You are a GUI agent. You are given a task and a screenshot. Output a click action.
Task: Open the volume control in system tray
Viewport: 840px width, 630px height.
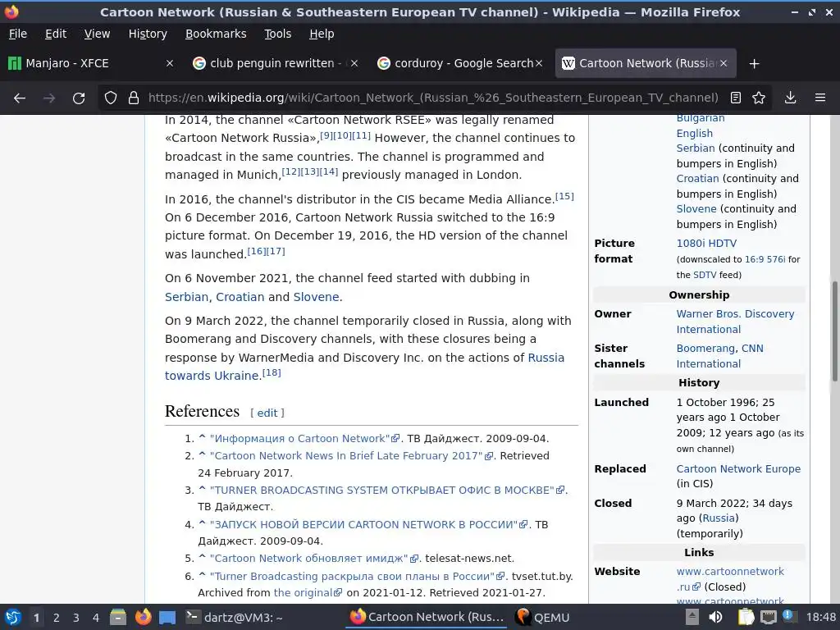click(715, 617)
